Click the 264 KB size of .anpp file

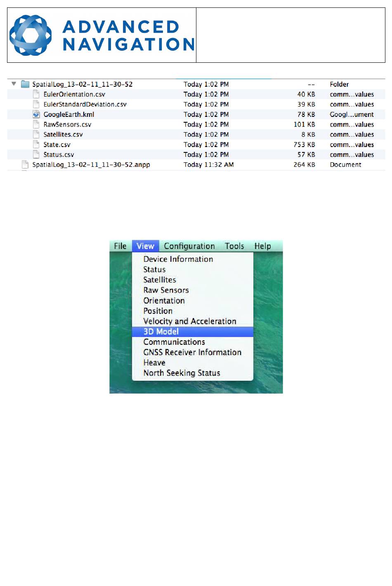pos(305,164)
